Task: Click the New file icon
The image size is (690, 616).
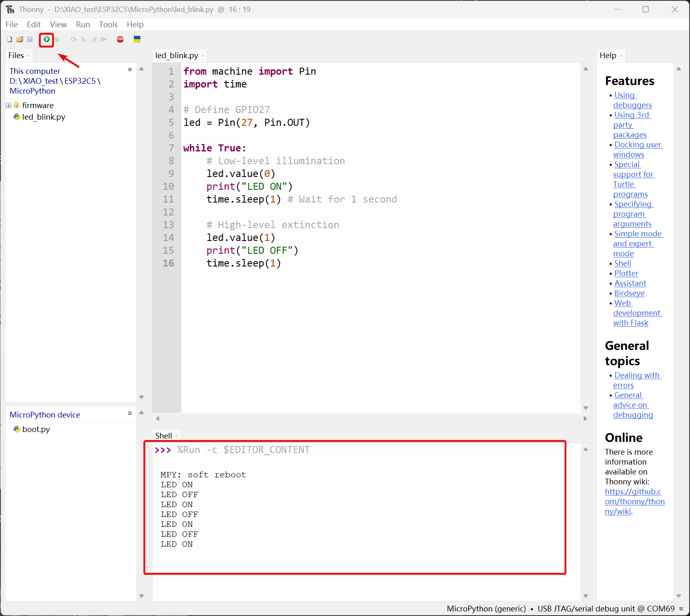Action: 9,39
